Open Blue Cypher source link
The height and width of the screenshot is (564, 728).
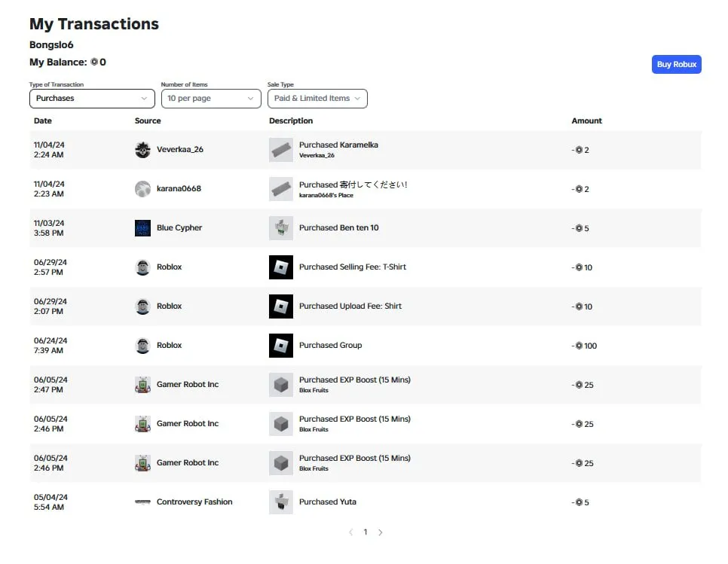point(179,227)
